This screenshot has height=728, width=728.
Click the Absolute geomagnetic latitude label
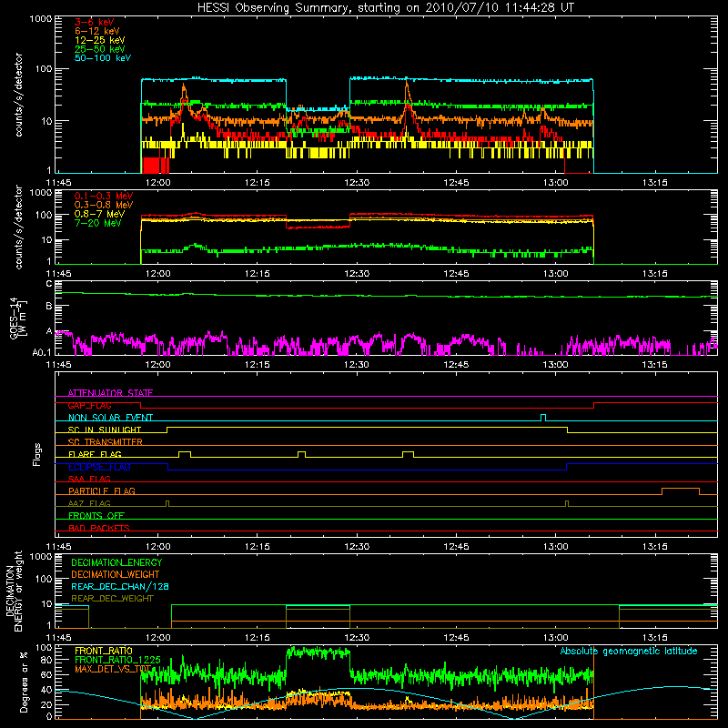(629, 651)
